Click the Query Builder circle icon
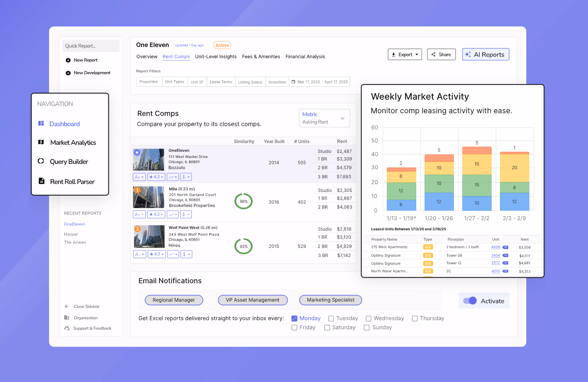 [x=41, y=161]
